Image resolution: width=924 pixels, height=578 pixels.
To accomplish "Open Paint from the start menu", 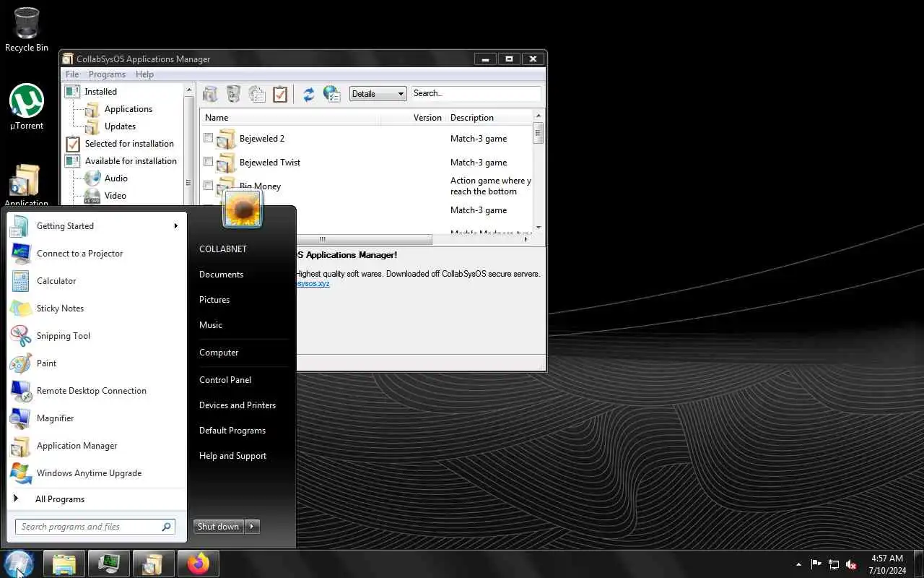I will coord(95,363).
